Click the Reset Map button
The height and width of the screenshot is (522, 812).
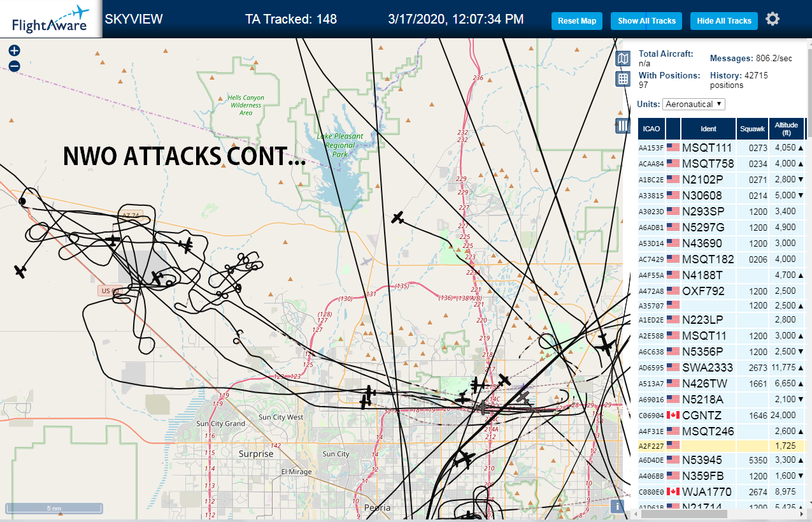[x=577, y=21]
